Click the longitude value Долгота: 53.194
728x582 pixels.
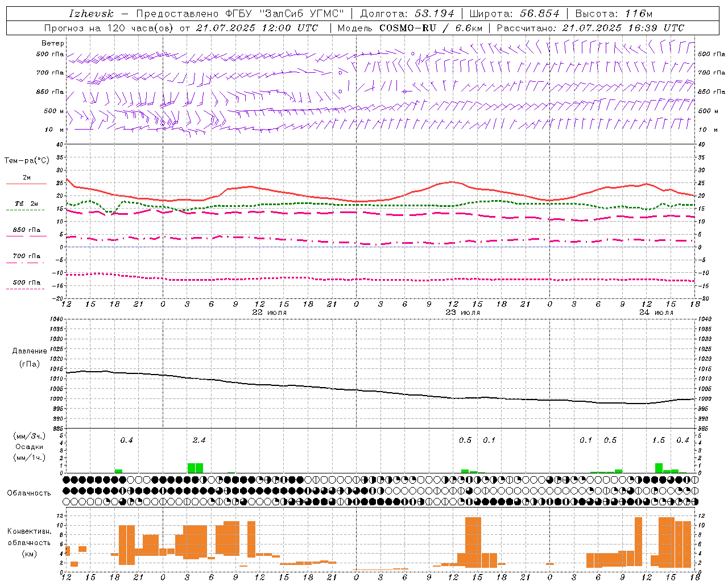pyautogui.click(x=407, y=14)
